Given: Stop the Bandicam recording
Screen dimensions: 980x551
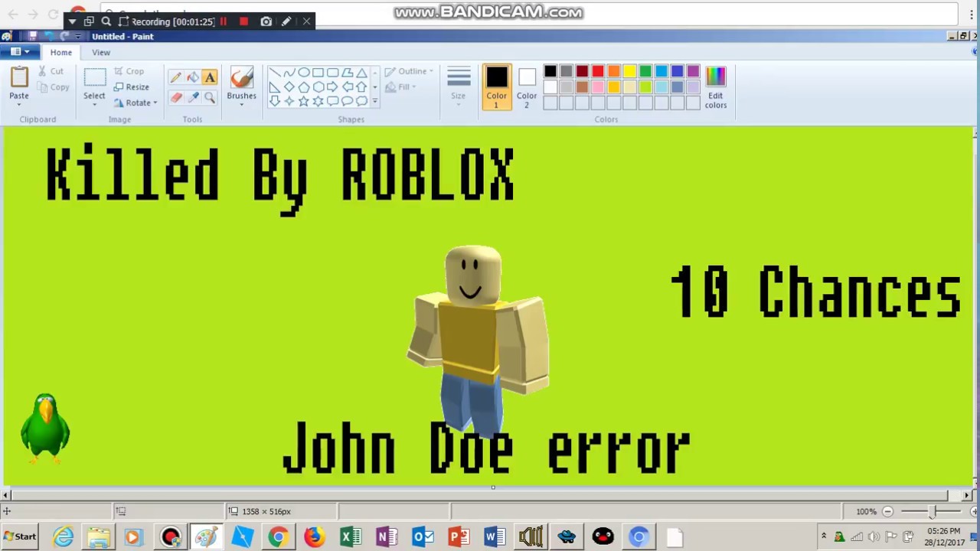Looking at the screenshot, I should click(243, 21).
